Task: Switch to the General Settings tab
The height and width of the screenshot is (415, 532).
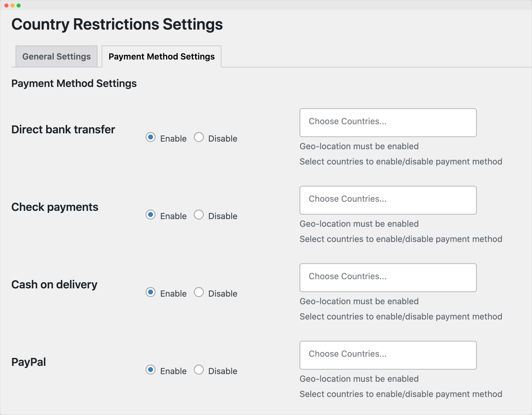Action: point(56,56)
